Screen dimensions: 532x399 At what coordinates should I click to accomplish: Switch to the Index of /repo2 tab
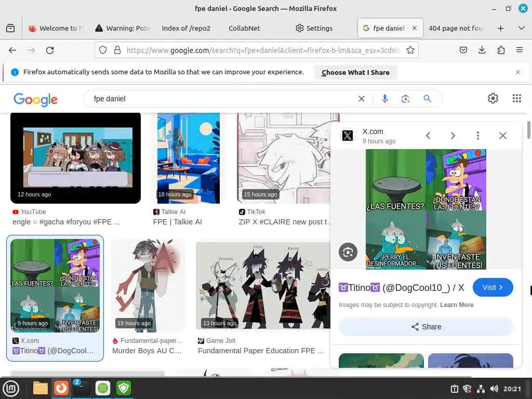187,28
